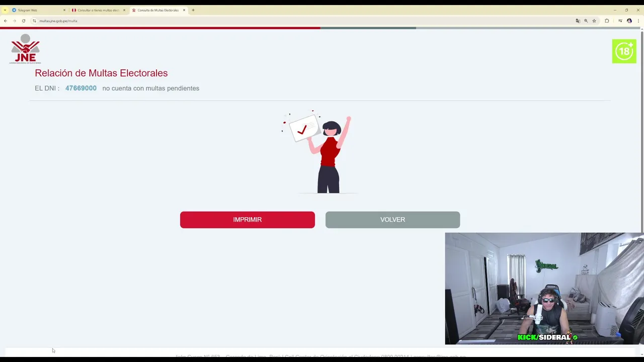Bookmark this page with the star icon
The width and height of the screenshot is (644, 362).
click(594, 21)
